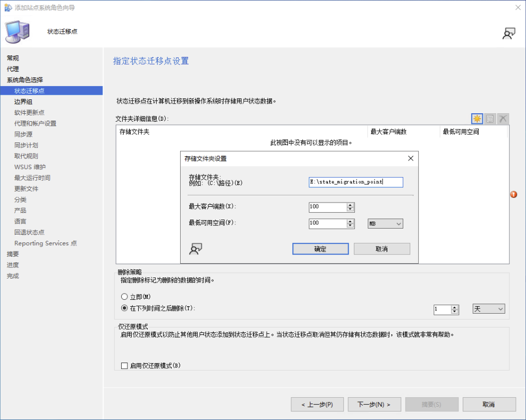Select 语言 in wizard navigation
The image size is (526, 420).
[x=20, y=221]
